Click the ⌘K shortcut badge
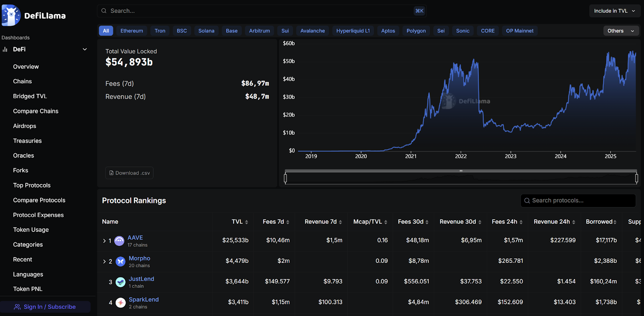Screen dimensions: 644x316 pyautogui.click(x=419, y=11)
